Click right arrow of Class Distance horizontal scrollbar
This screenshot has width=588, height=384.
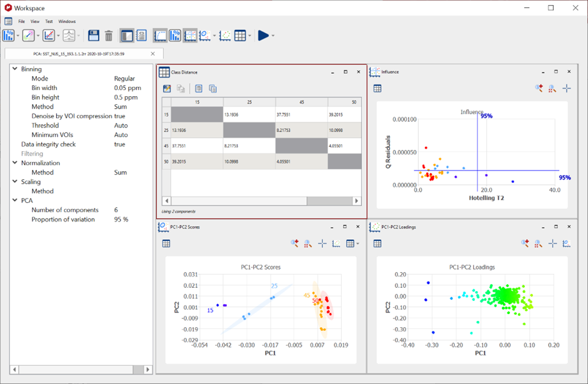click(357, 201)
